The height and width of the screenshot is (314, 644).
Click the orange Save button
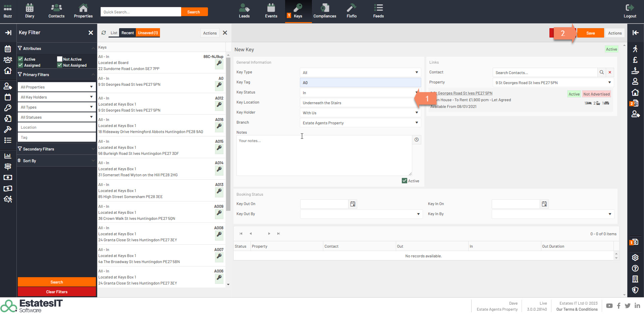tap(590, 33)
